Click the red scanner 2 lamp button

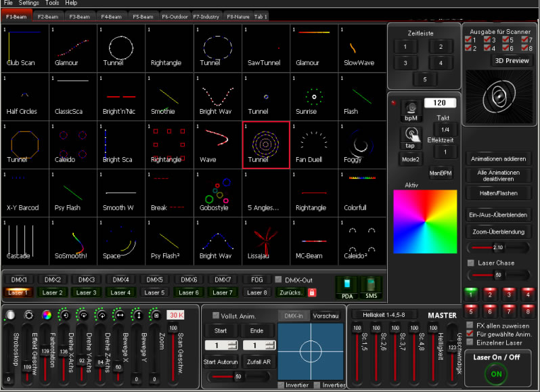(x=490, y=293)
